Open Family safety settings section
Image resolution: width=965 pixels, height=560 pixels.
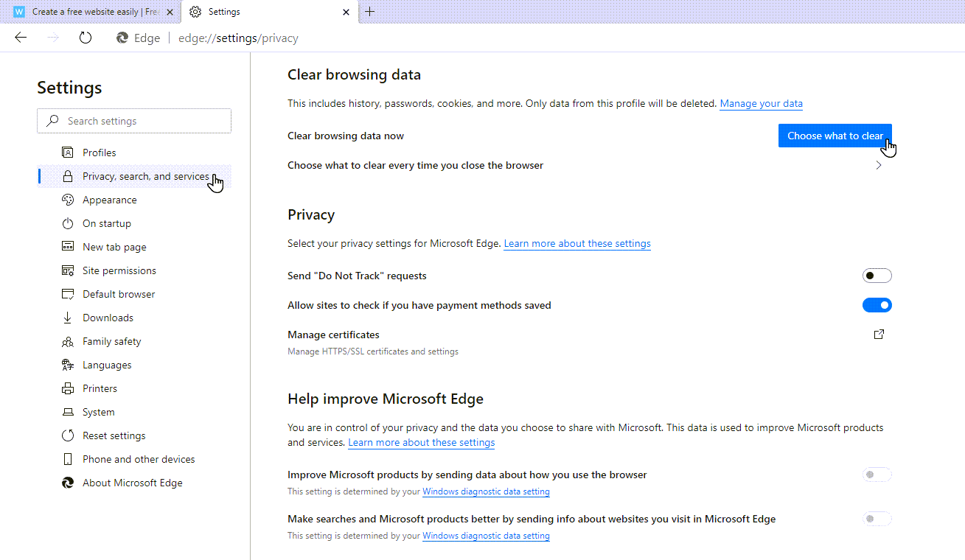coord(134,341)
